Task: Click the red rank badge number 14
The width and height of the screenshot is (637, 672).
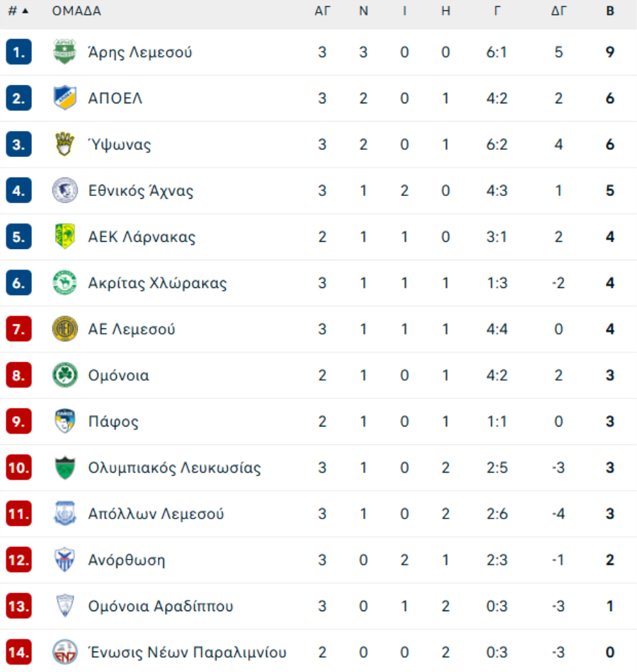Action: pyautogui.click(x=19, y=652)
